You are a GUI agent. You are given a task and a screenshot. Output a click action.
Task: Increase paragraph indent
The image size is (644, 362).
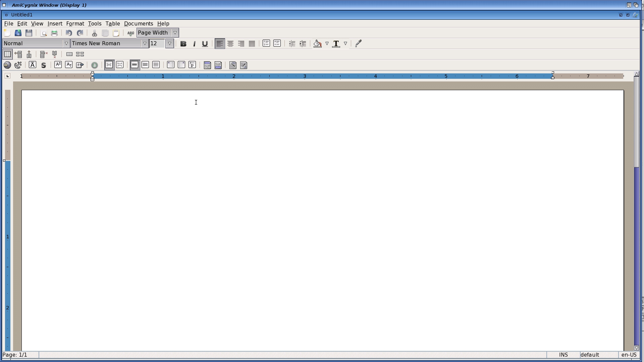(303, 44)
